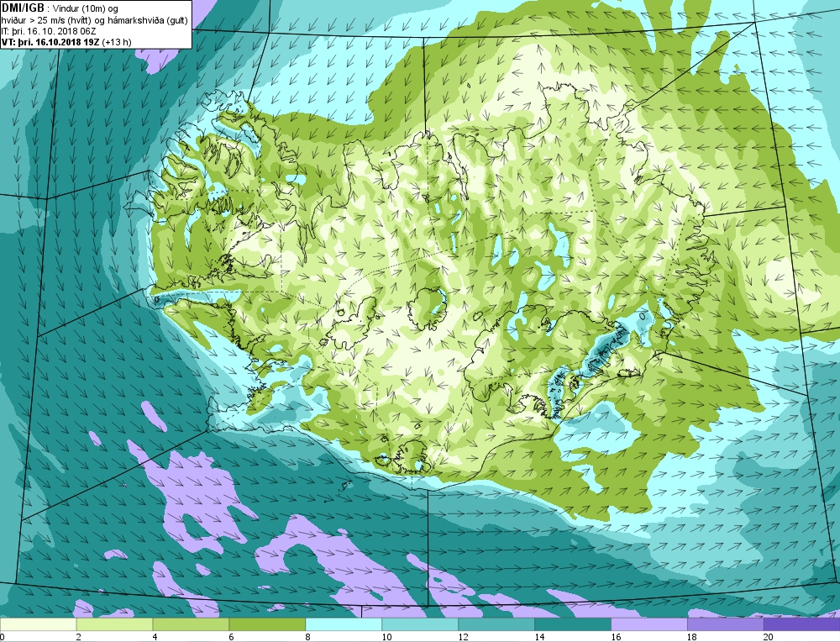Screen dimensions: 840x642
Task: Click the pale cream 0–2 m/s legend swatch
Action: click(38, 624)
